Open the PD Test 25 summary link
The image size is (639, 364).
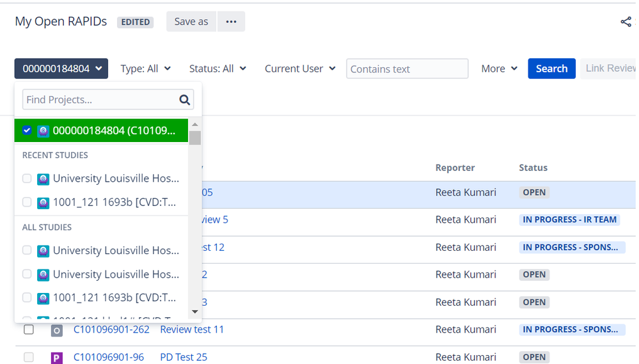[x=184, y=357]
